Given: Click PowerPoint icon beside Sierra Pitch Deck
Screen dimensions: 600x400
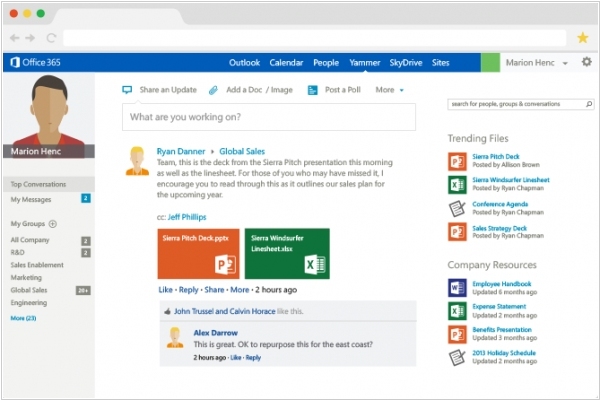Looking at the screenshot, I should [457, 161].
